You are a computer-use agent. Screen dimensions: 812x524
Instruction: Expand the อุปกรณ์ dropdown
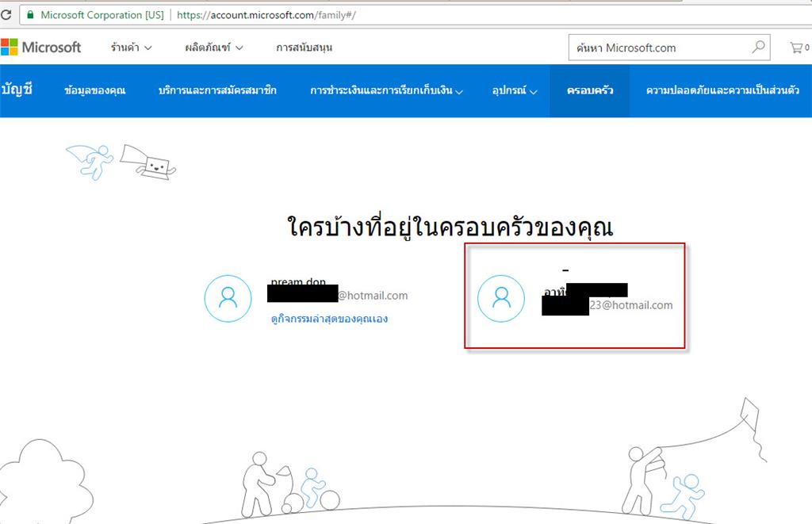515,90
